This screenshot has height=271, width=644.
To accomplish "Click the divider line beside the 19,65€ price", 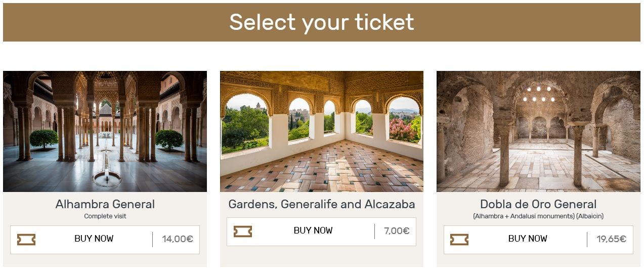I will (587, 240).
